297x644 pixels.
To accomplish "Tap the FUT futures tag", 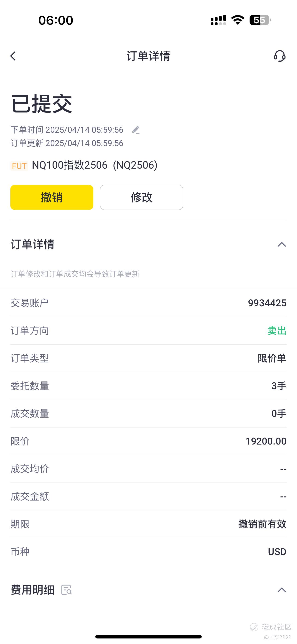I will pos(19,166).
